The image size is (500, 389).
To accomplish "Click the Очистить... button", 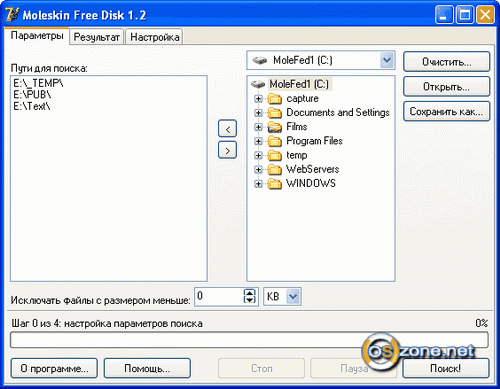I will (x=446, y=62).
